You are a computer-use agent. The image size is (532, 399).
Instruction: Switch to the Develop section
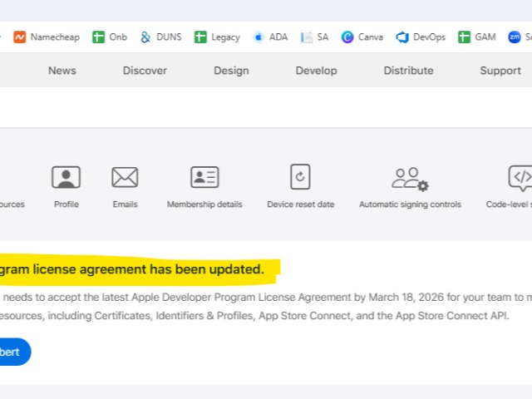(x=316, y=71)
